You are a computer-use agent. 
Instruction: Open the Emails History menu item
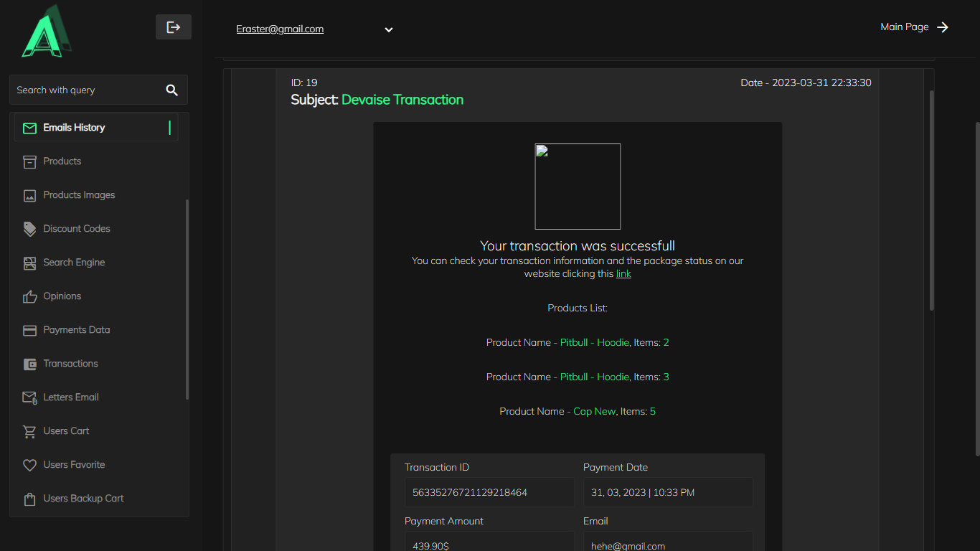74,128
